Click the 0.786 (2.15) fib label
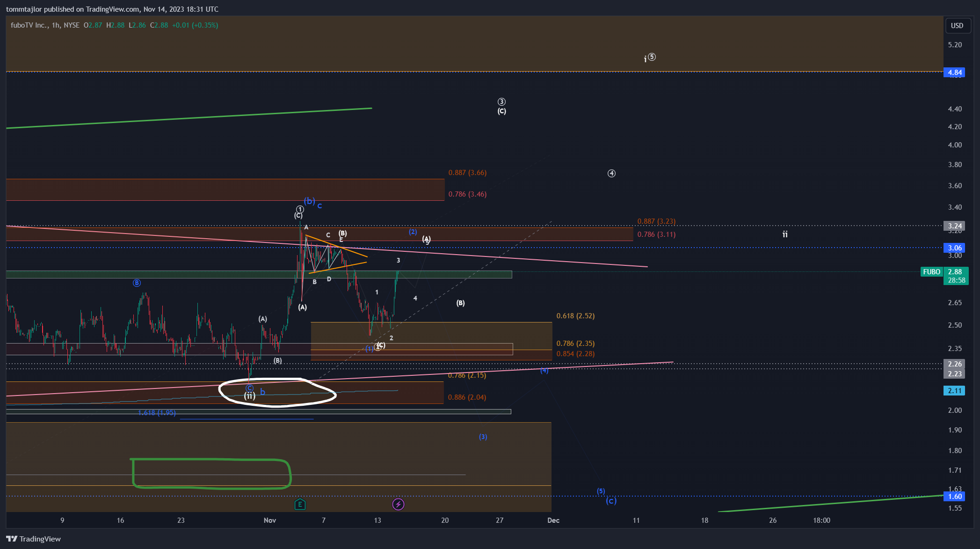 [467, 375]
